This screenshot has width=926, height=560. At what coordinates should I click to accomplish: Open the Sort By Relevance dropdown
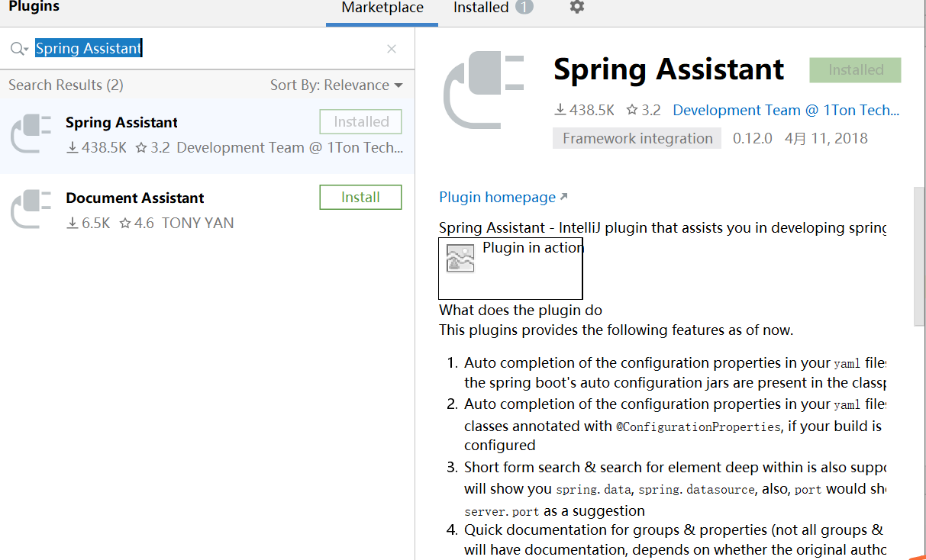tap(336, 85)
